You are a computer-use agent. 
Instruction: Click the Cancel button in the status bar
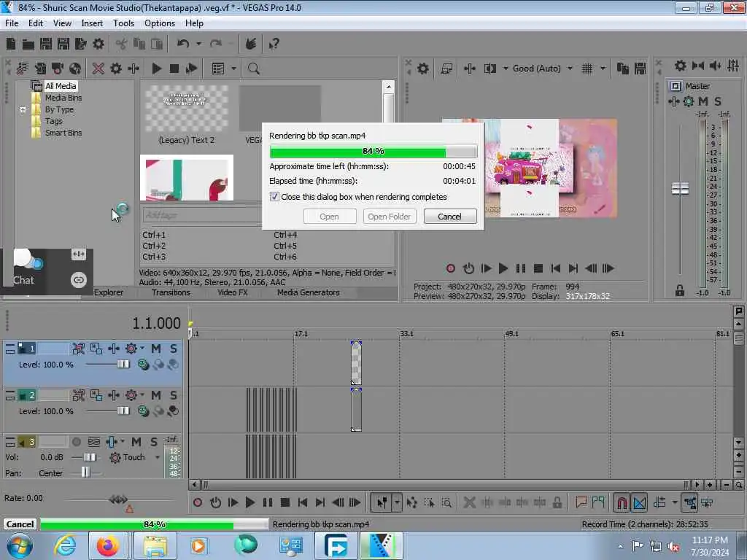pyautogui.click(x=20, y=524)
